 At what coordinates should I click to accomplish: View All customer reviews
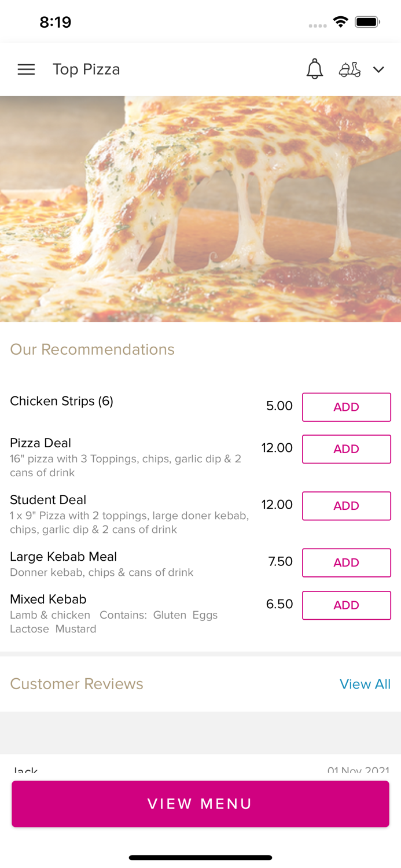[365, 684]
